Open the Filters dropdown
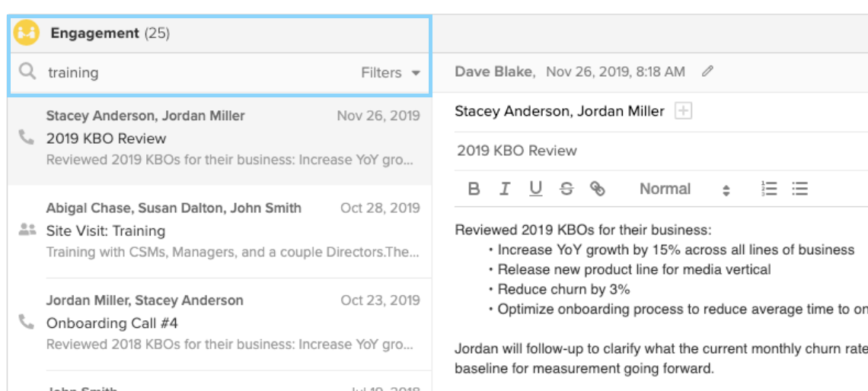This screenshot has height=391, width=868. pos(391,73)
